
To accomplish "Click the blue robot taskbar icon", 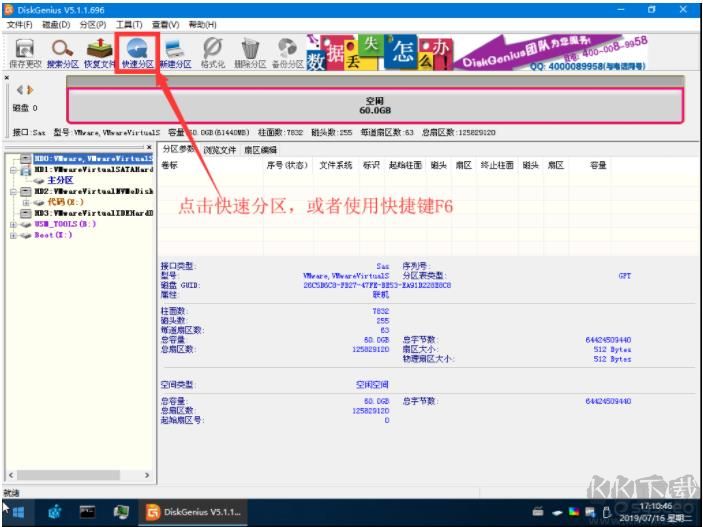I will [x=55, y=512].
